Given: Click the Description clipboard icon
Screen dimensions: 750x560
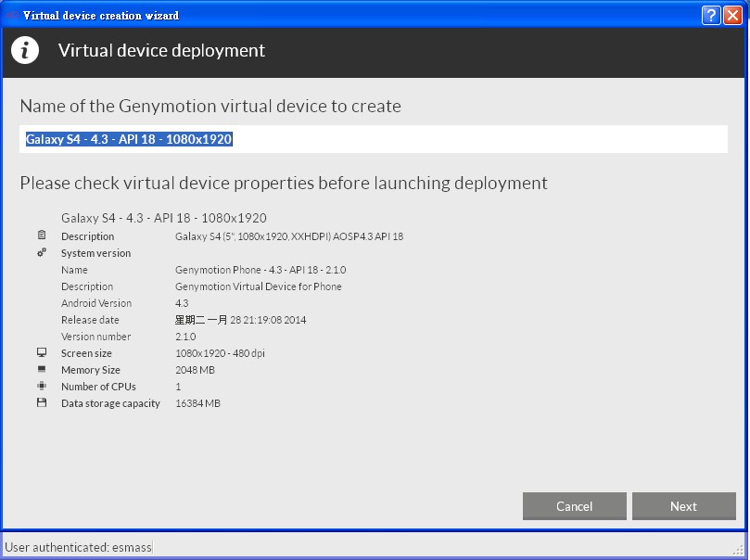Looking at the screenshot, I should (x=42, y=236).
